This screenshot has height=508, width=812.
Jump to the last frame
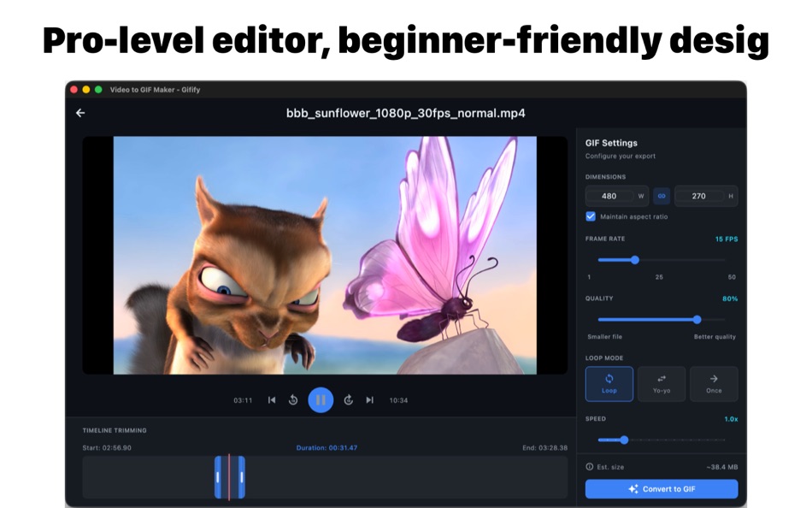(x=370, y=399)
